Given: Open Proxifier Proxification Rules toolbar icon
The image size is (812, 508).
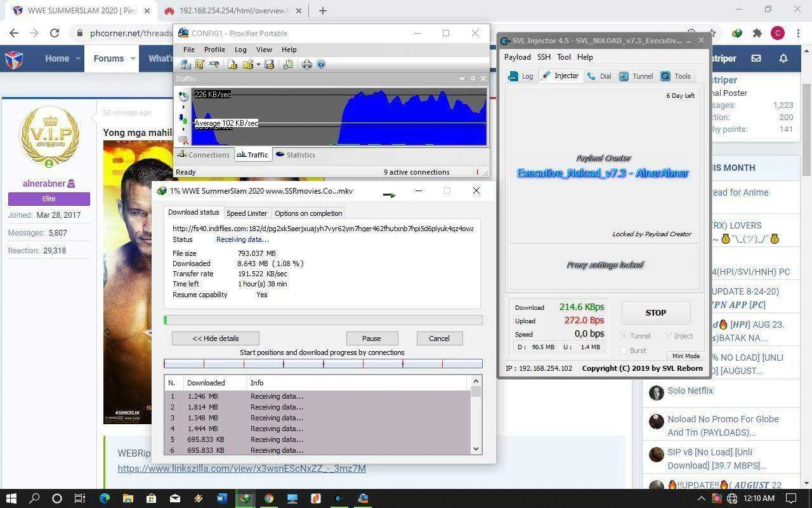Looking at the screenshot, I should click(199, 64).
